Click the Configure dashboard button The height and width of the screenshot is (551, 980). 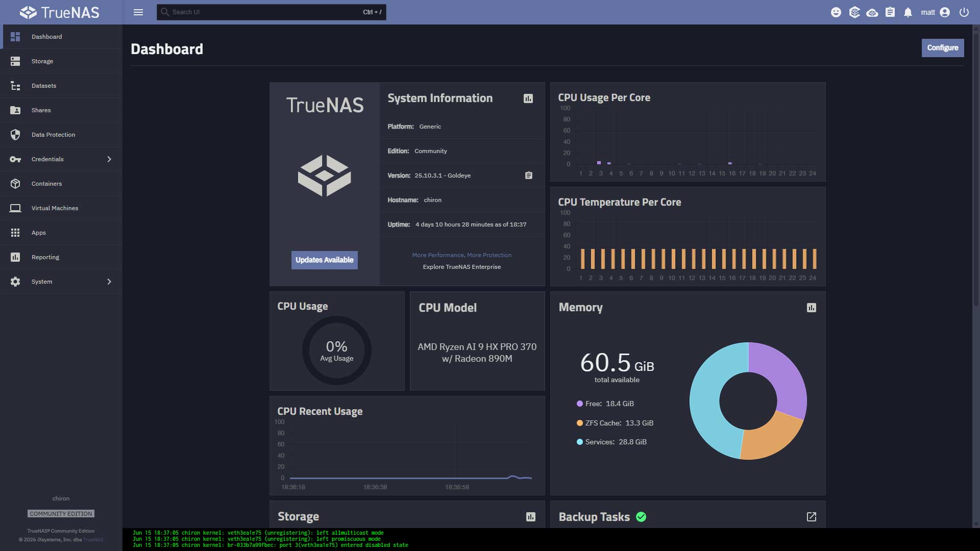[943, 47]
